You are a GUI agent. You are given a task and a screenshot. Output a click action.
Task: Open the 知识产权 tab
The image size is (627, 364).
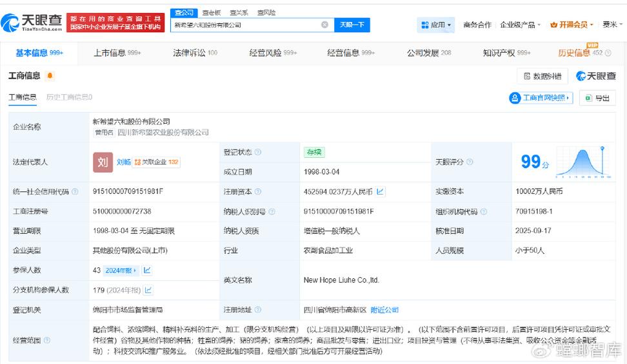click(506, 53)
